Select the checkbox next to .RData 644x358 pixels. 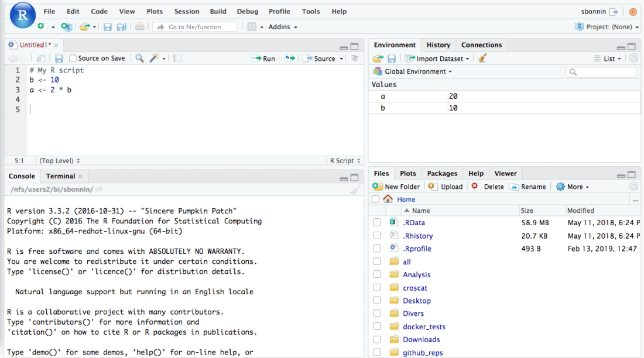tap(377, 223)
